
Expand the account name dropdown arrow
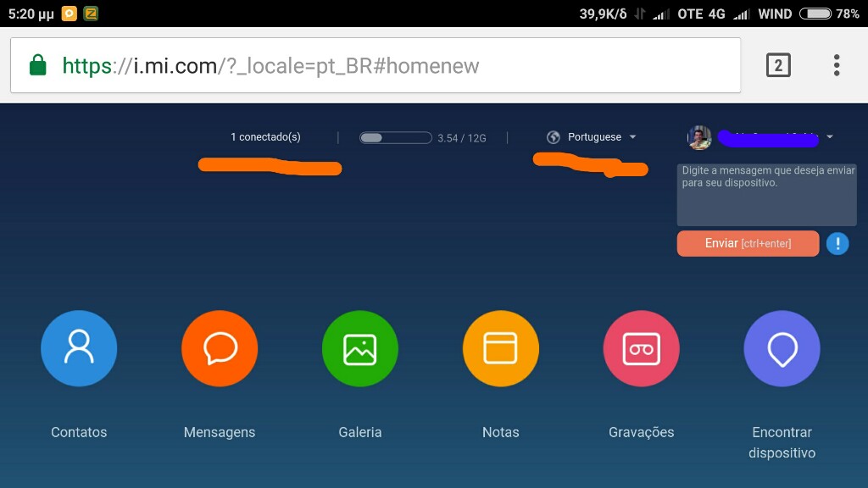point(830,136)
